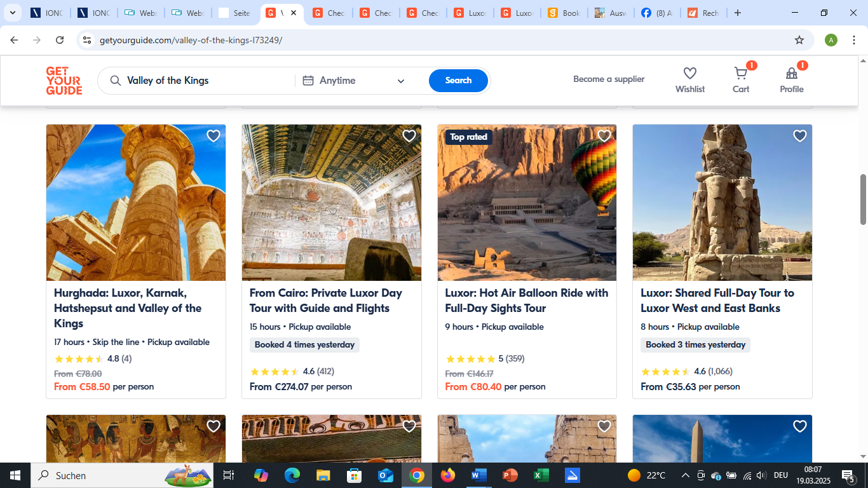The image size is (868, 488).
Task: Switch to the Book tab
Action: (564, 13)
